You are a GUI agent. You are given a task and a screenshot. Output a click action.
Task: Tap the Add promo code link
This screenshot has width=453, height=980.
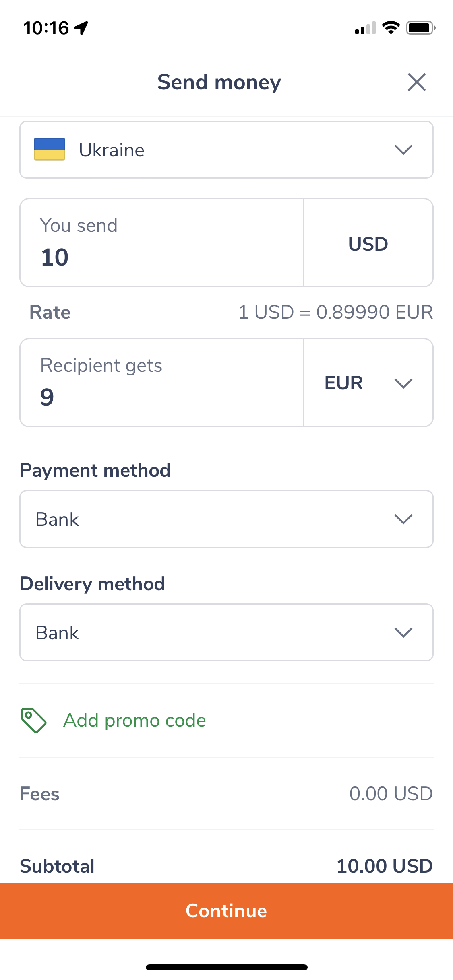tap(134, 720)
